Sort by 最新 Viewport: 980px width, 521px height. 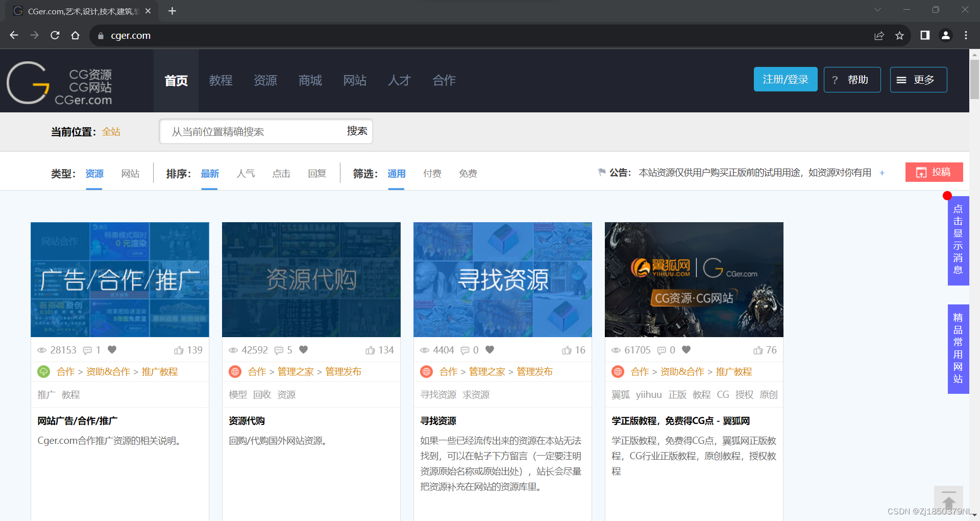[x=210, y=174]
